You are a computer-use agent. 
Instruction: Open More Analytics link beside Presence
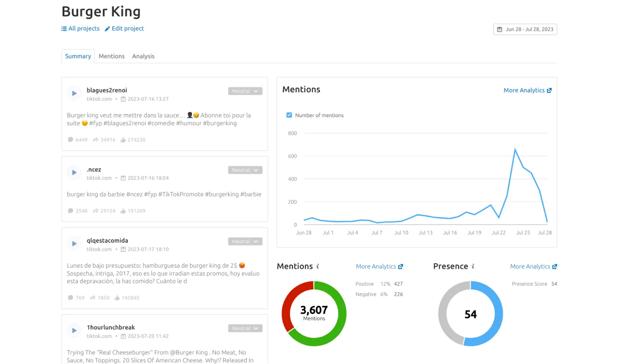point(533,266)
